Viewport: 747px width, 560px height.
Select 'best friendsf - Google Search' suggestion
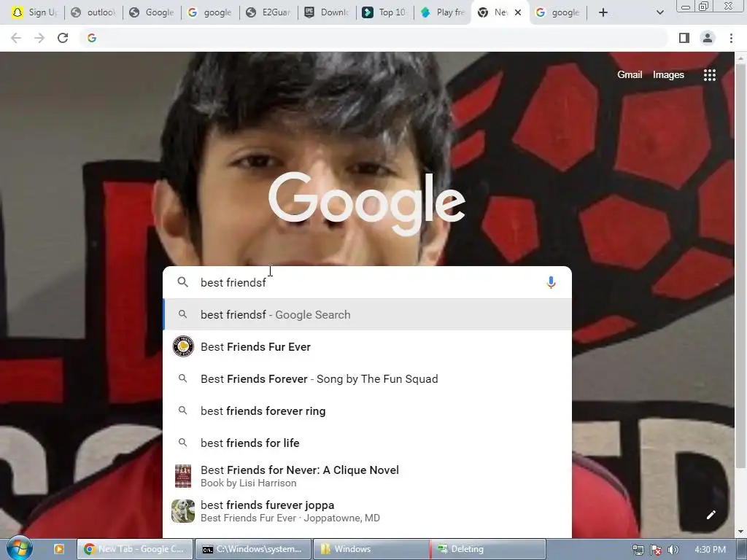pyautogui.click(x=367, y=314)
